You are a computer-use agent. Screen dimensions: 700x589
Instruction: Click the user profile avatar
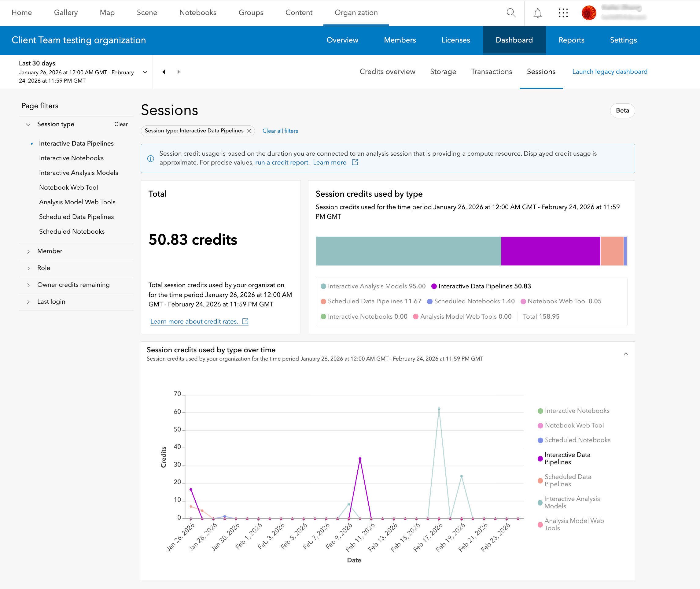(589, 13)
